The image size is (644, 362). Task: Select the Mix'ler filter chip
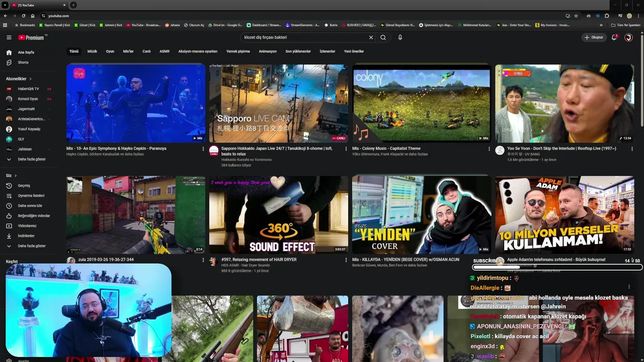pos(128,51)
